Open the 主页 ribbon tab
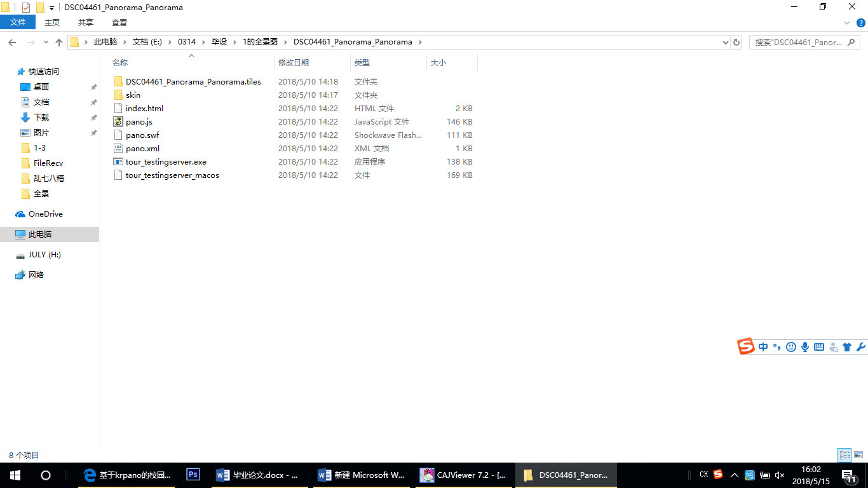 tap(52, 22)
